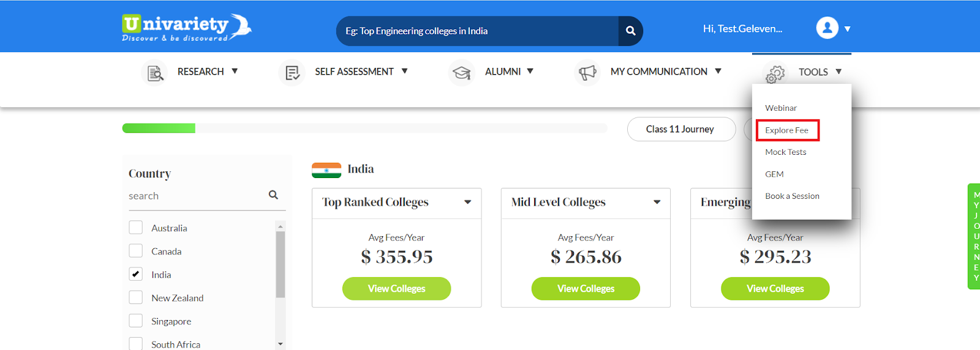Click the Univariety logo
This screenshot has height=350, width=980.
click(187, 28)
